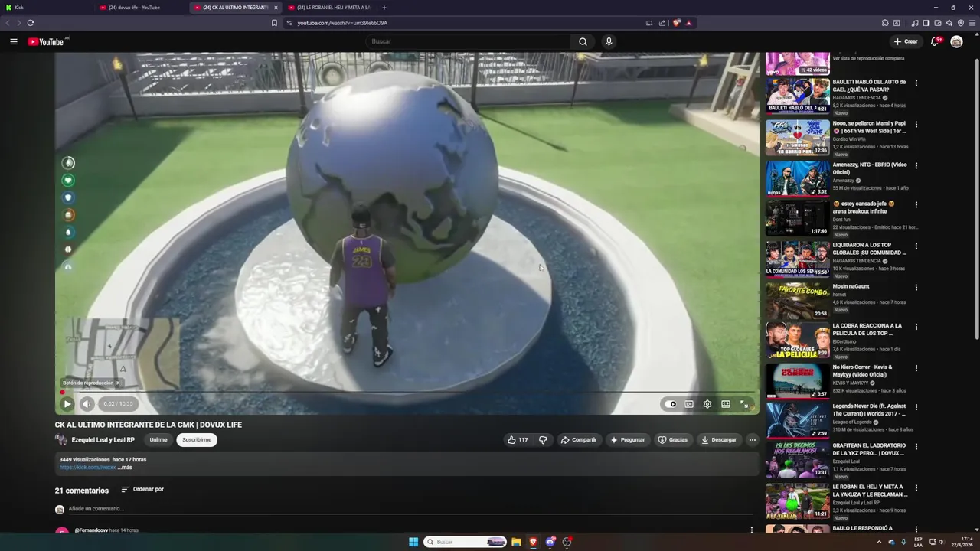Bookmark this page
The width and height of the screenshot is (980, 551).
274,23
